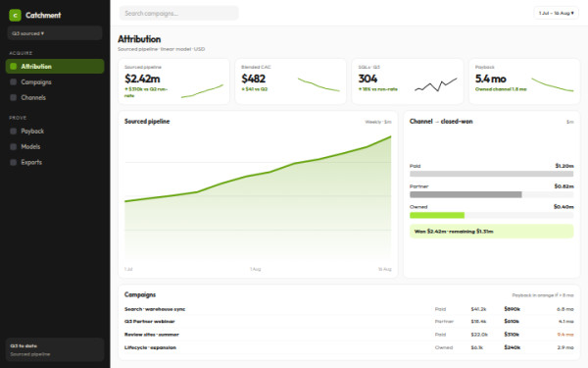This screenshot has height=368, width=588.
Task: Open Channels in the sidebar
Action: pos(55,97)
